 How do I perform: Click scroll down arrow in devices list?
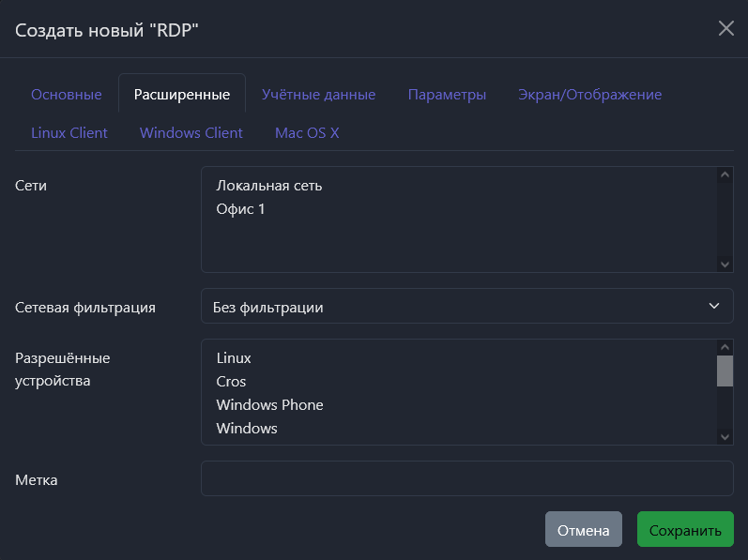[725, 436]
